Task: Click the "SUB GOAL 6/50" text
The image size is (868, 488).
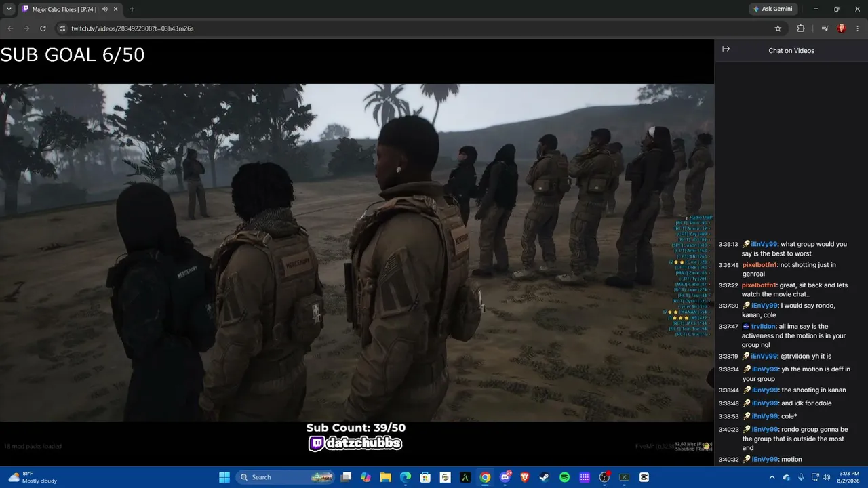Action: pyautogui.click(x=73, y=55)
